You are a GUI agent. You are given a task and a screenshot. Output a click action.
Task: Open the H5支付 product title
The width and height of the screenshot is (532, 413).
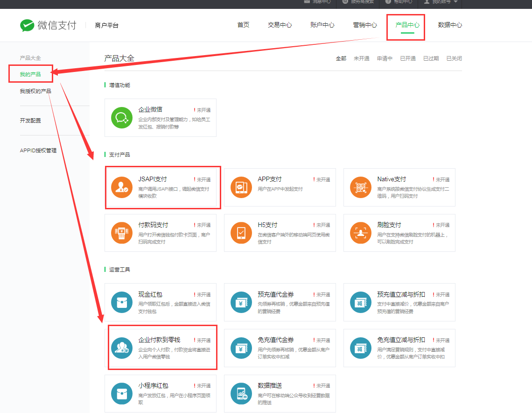[x=267, y=225]
